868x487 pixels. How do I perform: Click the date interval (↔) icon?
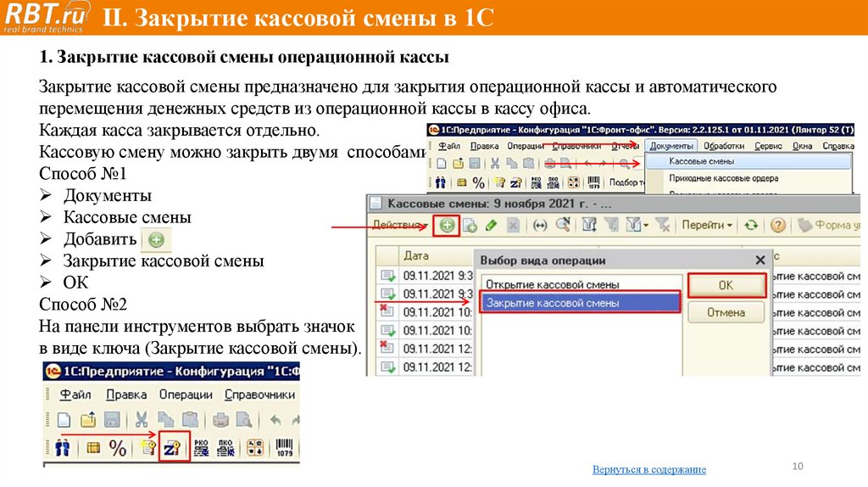pos(540,226)
